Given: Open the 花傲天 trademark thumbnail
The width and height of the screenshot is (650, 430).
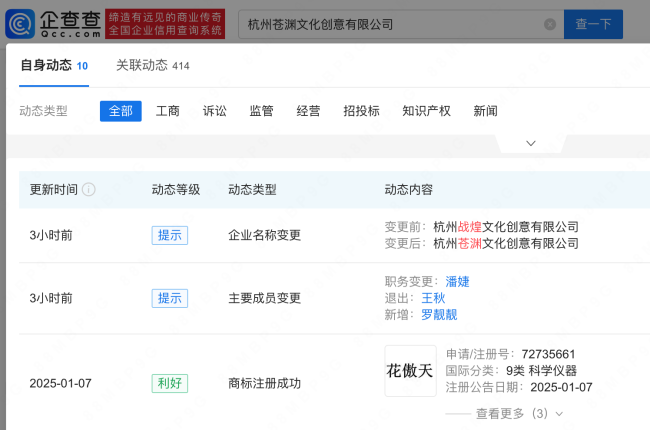Looking at the screenshot, I should pyautogui.click(x=410, y=371).
